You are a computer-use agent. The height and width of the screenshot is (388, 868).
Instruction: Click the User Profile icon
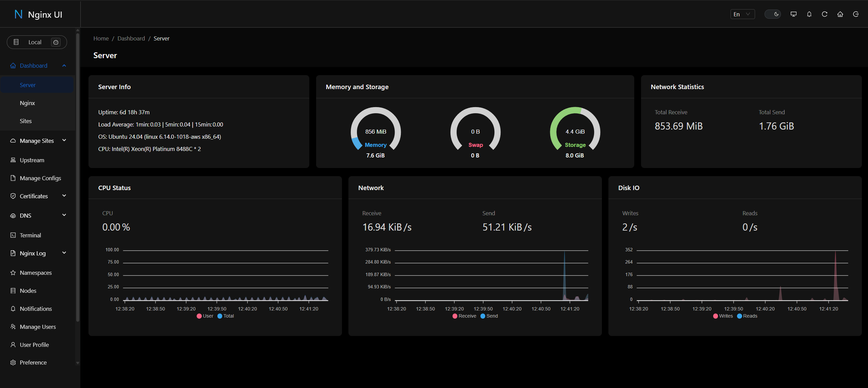point(13,345)
